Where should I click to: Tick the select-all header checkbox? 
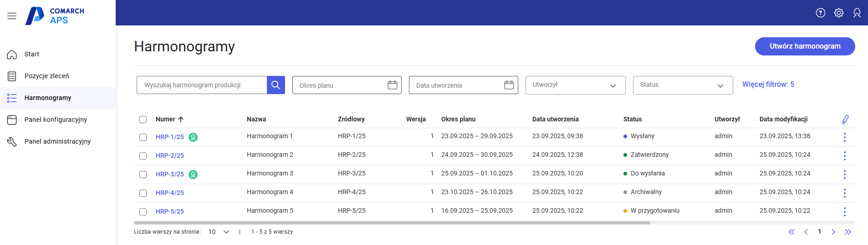[x=143, y=120]
